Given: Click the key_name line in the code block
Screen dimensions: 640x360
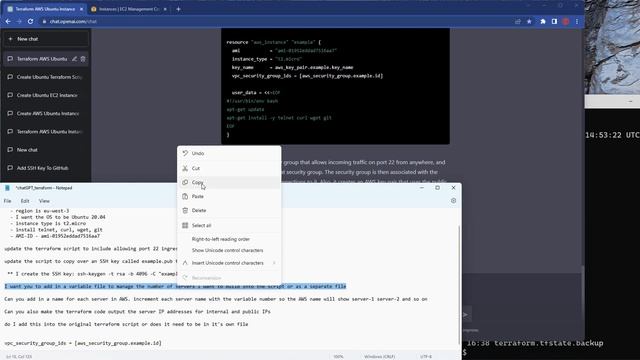Looking at the screenshot, I should click(x=292, y=67).
